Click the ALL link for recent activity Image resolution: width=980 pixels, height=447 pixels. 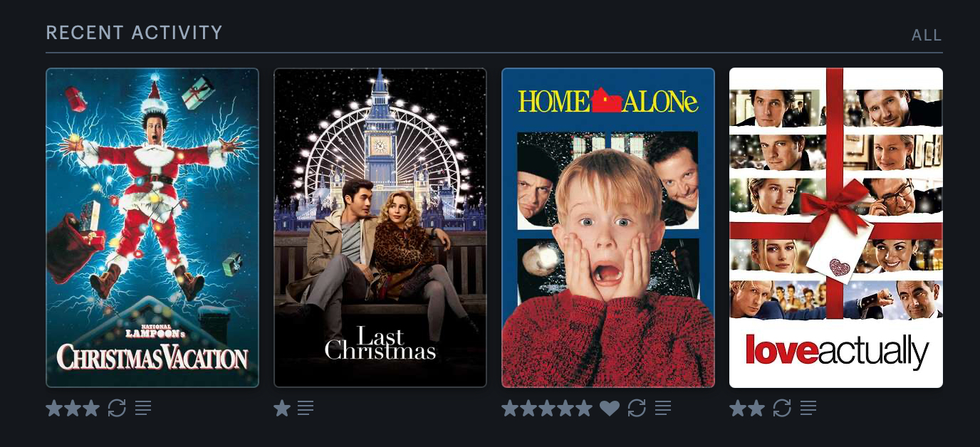[x=927, y=35]
